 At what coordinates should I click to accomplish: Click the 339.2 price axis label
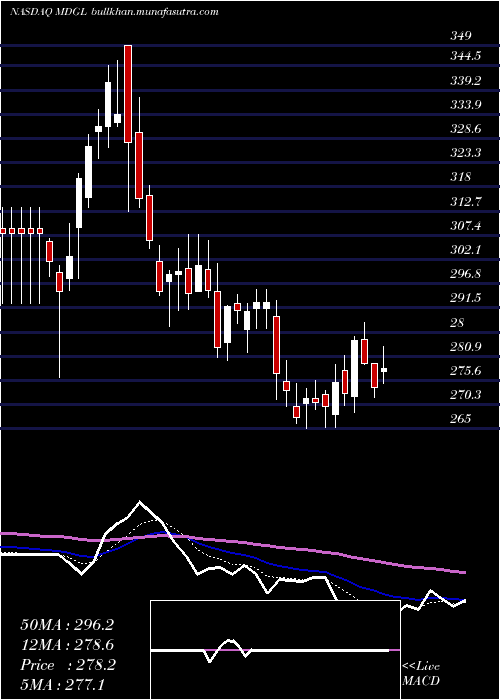[x=466, y=81]
